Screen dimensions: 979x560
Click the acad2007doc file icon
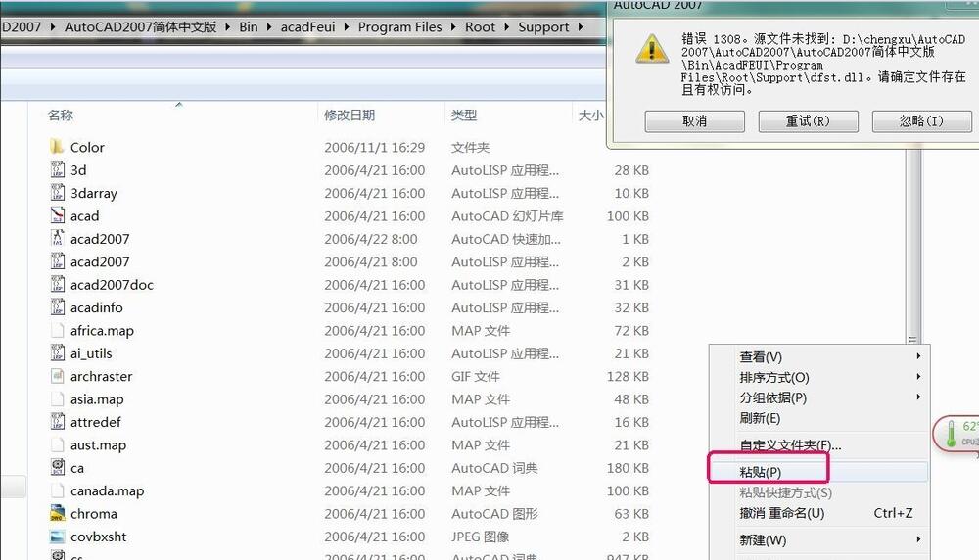coord(58,284)
